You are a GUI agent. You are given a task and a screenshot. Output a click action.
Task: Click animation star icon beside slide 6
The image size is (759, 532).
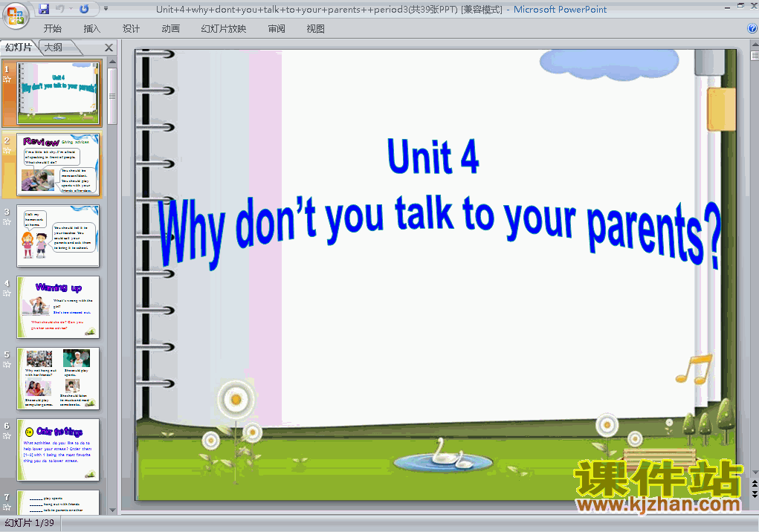[7, 436]
